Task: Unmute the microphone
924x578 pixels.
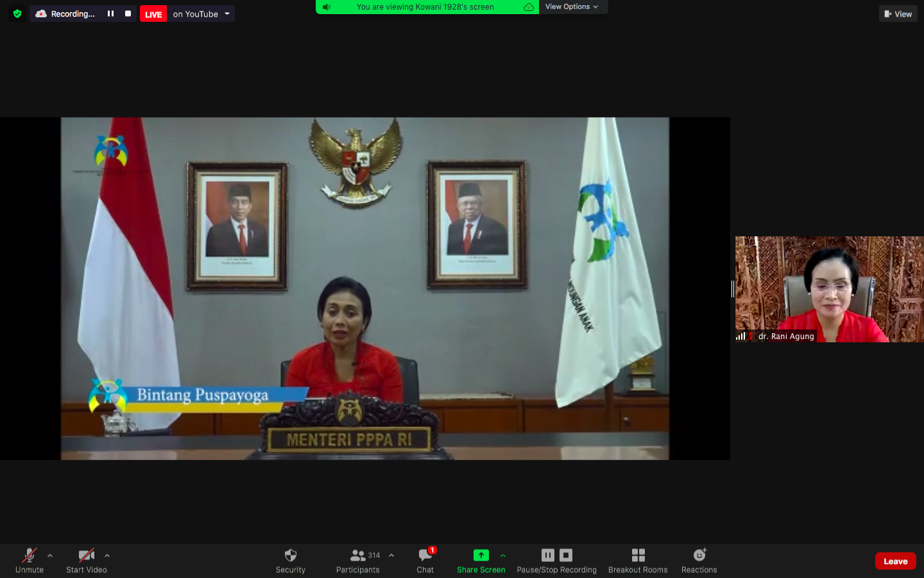Action: click(x=30, y=560)
